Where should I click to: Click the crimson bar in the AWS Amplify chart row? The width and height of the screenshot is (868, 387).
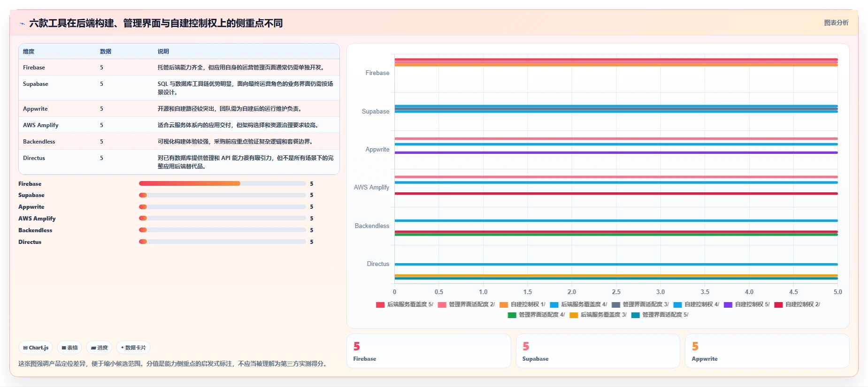616,193
